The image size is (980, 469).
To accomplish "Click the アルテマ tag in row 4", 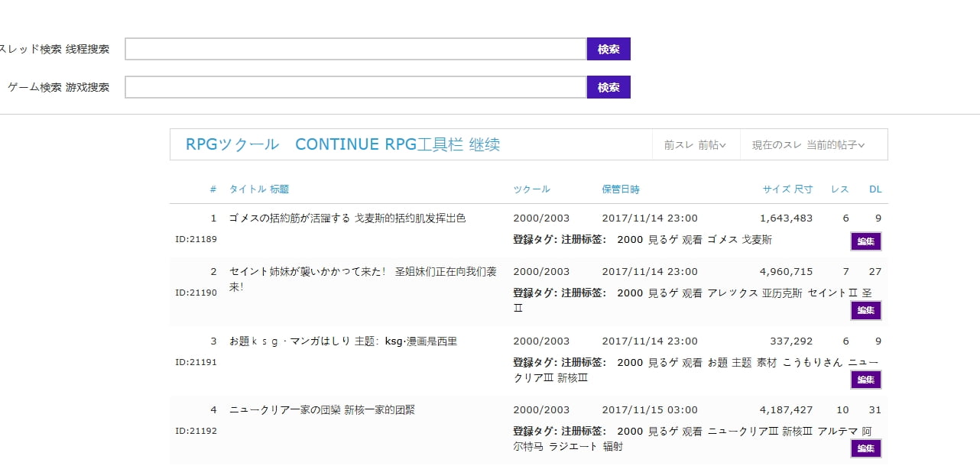I will click(838, 432).
